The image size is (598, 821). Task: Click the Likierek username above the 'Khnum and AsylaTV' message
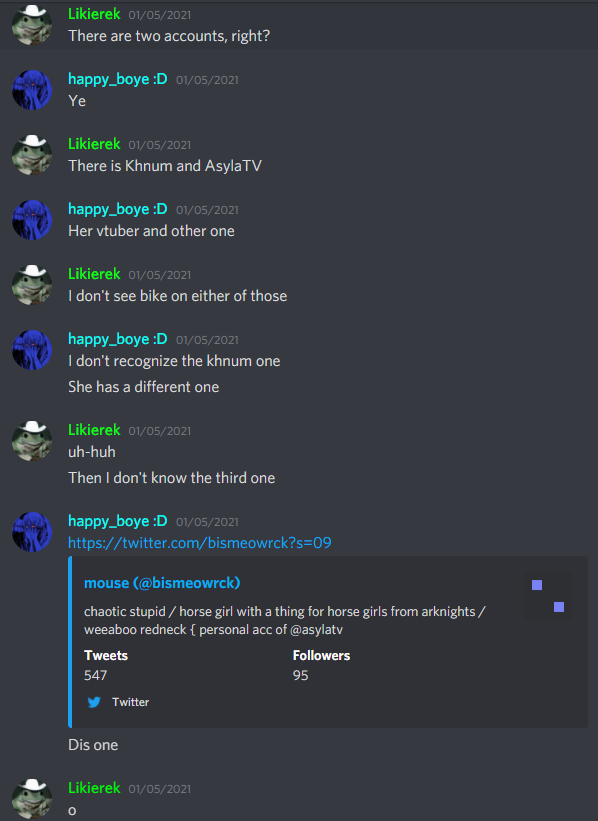pyautogui.click(x=94, y=144)
